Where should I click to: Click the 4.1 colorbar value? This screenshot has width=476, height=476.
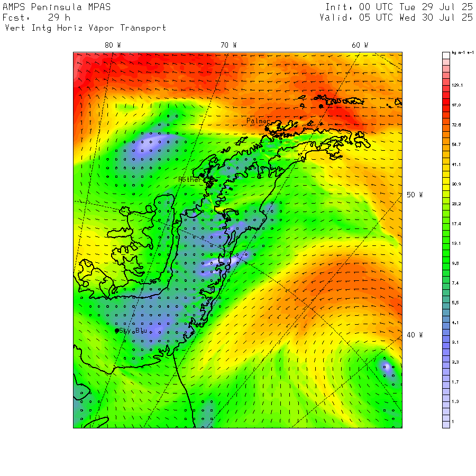coord(455,323)
